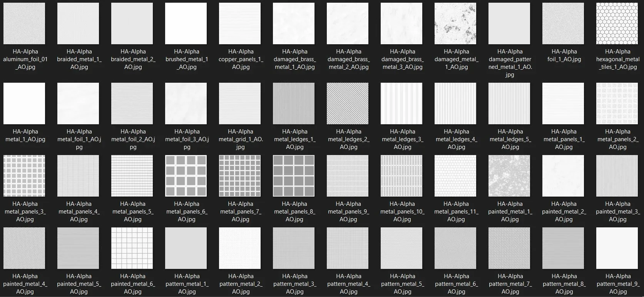Choose the pattern_metal_2_AO.jpg thumbnail
This screenshot has width=644, height=297.
pyautogui.click(x=240, y=248)
